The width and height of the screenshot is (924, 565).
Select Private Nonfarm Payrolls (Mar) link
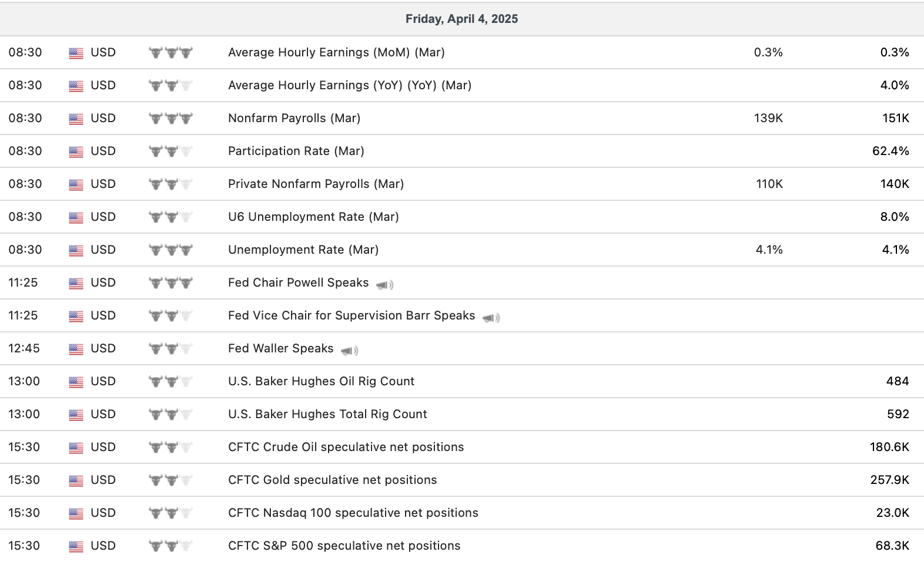(316, 184)
